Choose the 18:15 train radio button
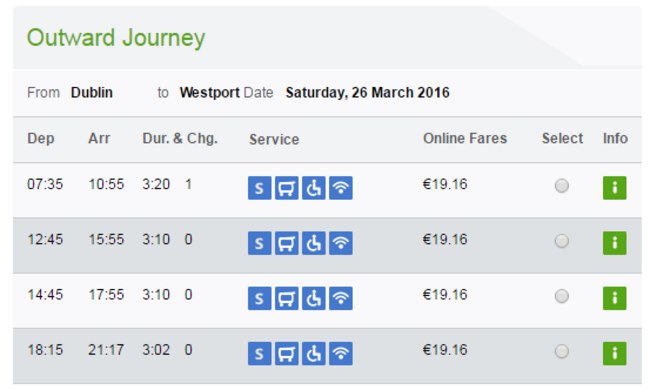The image size is (650, 390). pyautogui.click(x=562, y=351)
